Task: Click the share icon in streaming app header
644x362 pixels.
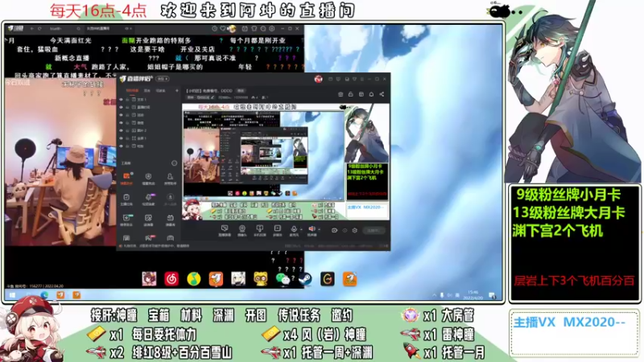Action: (x=382, y=94)
